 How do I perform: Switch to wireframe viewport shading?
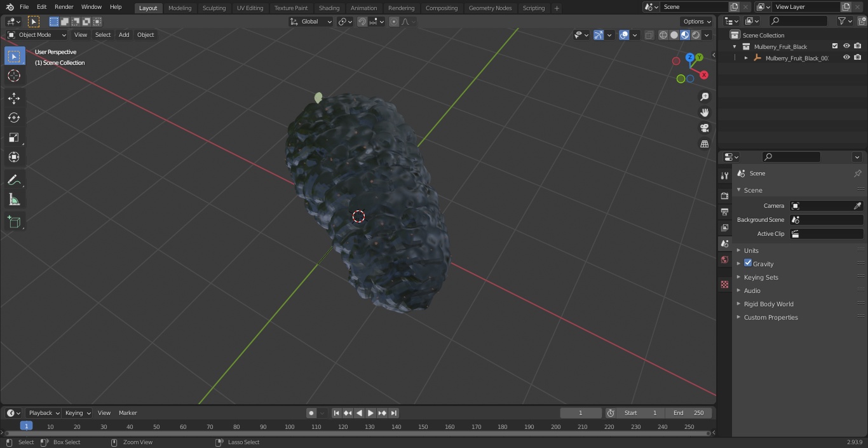point(663,35)
